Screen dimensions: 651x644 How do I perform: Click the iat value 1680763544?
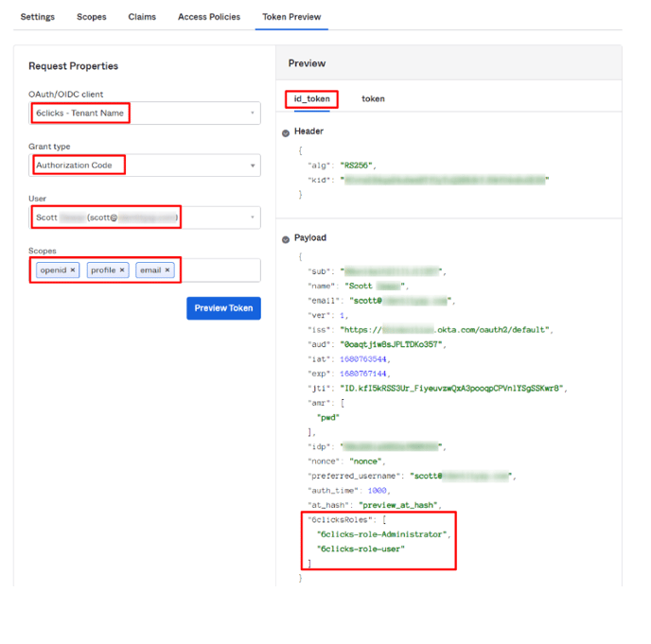pyautogui.click(x=363, y=359)
